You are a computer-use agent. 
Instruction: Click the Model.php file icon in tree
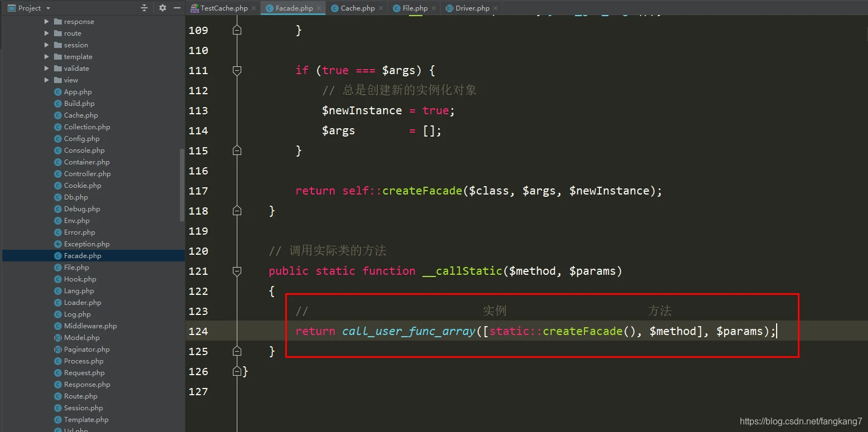tap(58, 338)
